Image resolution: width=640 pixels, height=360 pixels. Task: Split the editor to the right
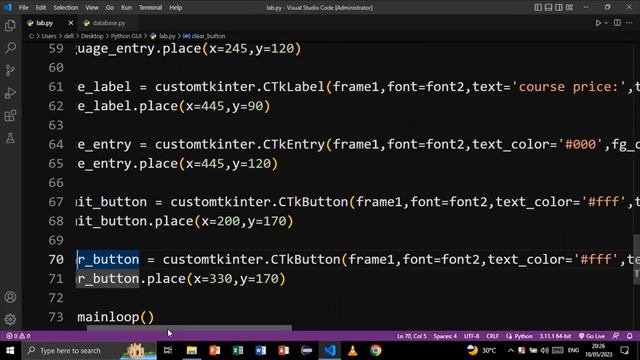click(x=617, y=23)
